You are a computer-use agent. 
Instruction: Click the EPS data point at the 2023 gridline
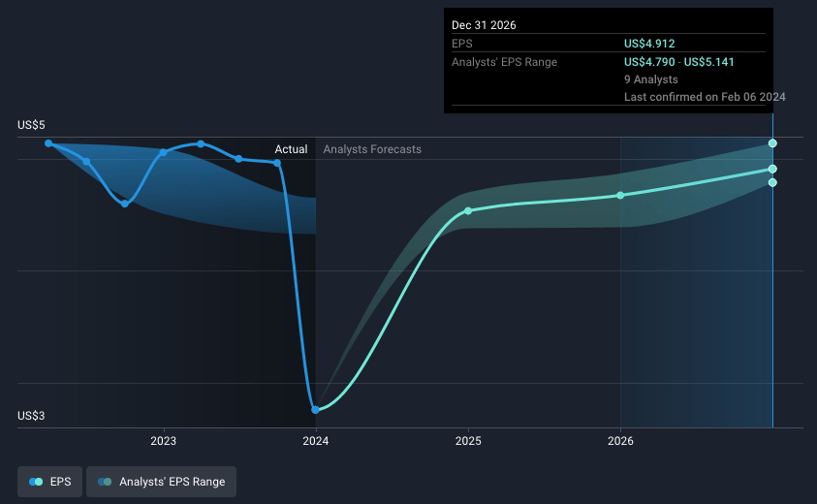coord(163,152)
